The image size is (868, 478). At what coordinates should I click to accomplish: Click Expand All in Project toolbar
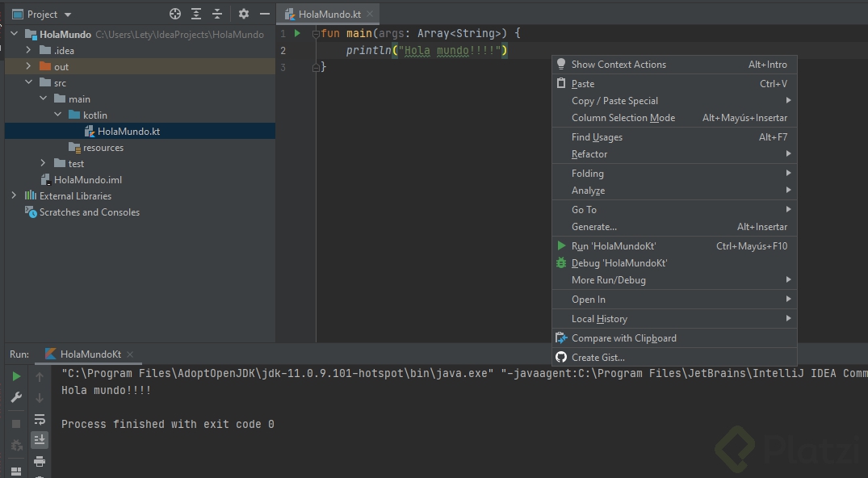pos(196,15)
